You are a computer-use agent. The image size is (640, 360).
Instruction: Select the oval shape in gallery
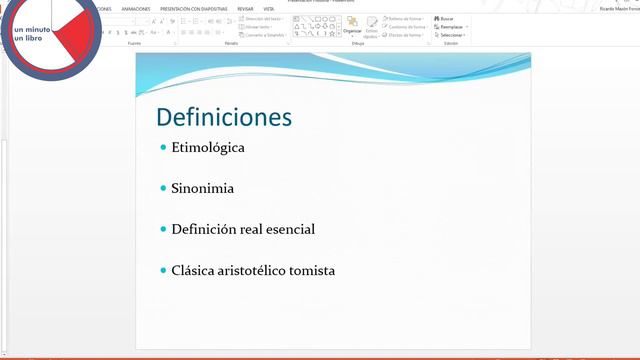click(325, 19)
